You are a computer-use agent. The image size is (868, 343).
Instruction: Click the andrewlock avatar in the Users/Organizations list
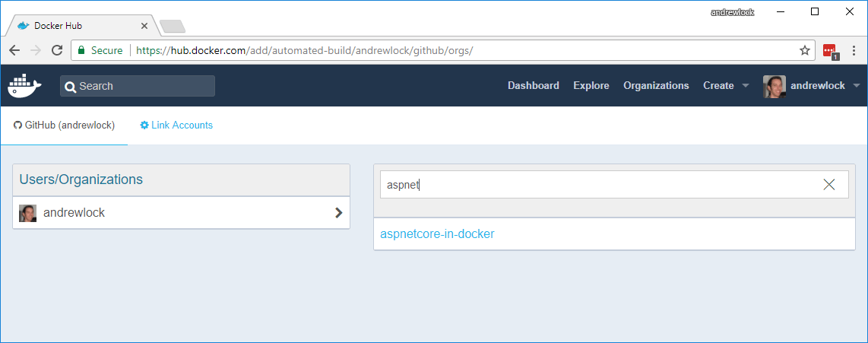coord(27,213)
